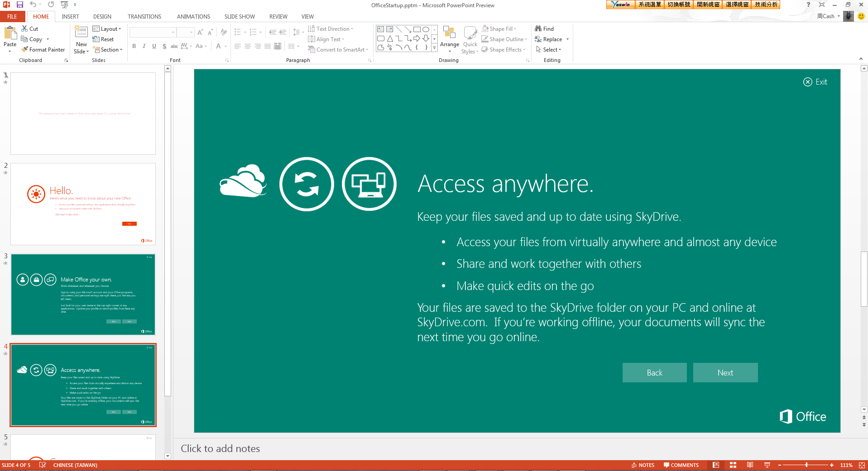The height and width of the screenshot is (471, 868).
Task: Expand the Layout dropdown
Action: pyautogui.click(x=107, y=29)
